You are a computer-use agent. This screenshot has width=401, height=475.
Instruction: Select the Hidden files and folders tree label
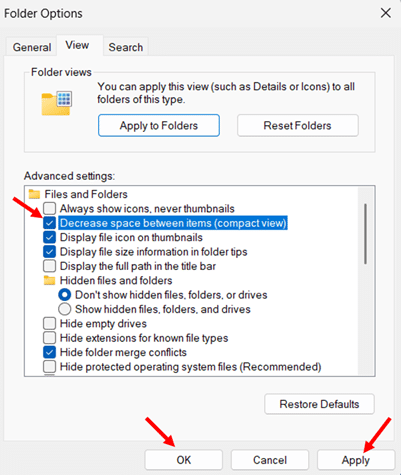click(116, 280)
